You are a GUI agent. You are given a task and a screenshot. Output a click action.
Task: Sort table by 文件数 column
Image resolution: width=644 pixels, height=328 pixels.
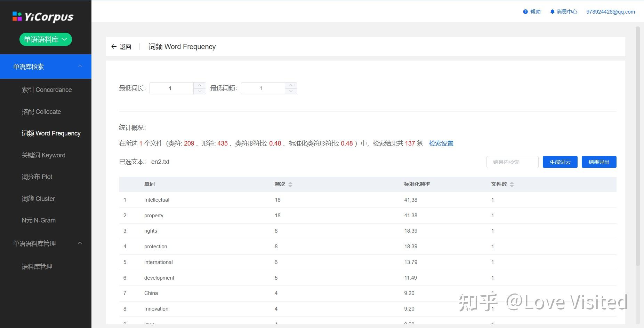tap(512, 185)
